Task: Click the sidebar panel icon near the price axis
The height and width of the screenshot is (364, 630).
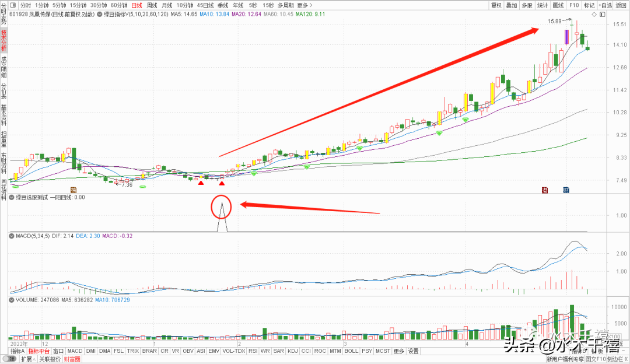Action: [x=602, y=15]
